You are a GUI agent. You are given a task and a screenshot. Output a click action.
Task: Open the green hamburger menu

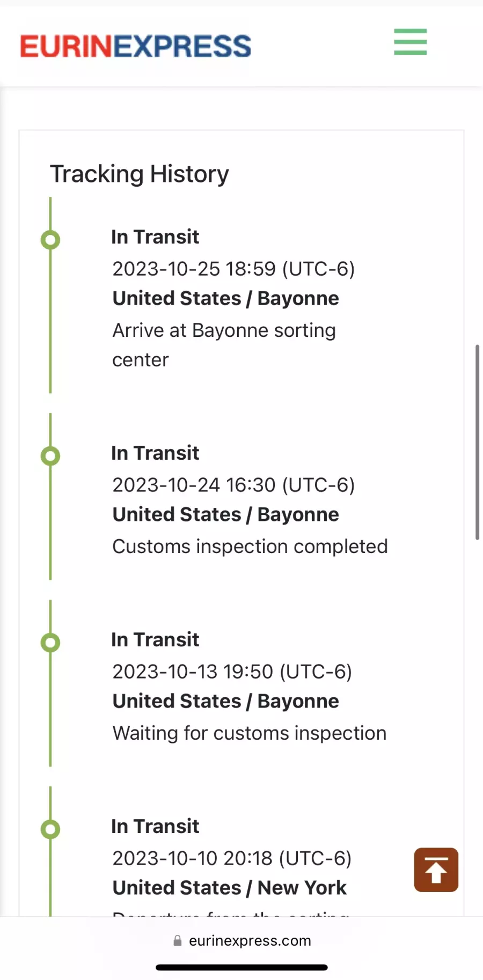411,42
